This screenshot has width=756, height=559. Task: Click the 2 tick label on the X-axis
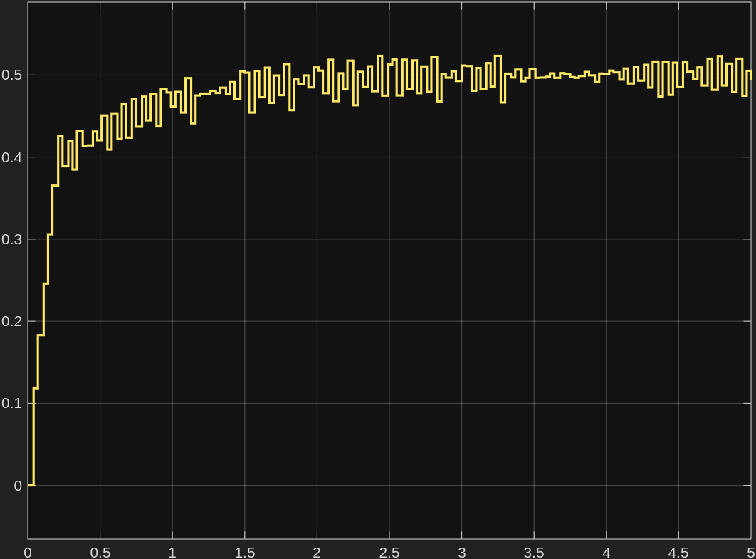[317, 552]
